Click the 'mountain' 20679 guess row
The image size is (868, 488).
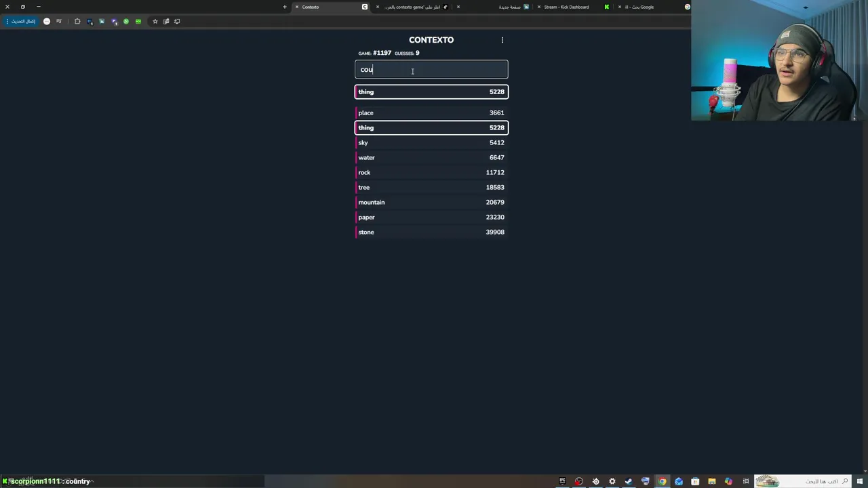[x=431, y=202]
